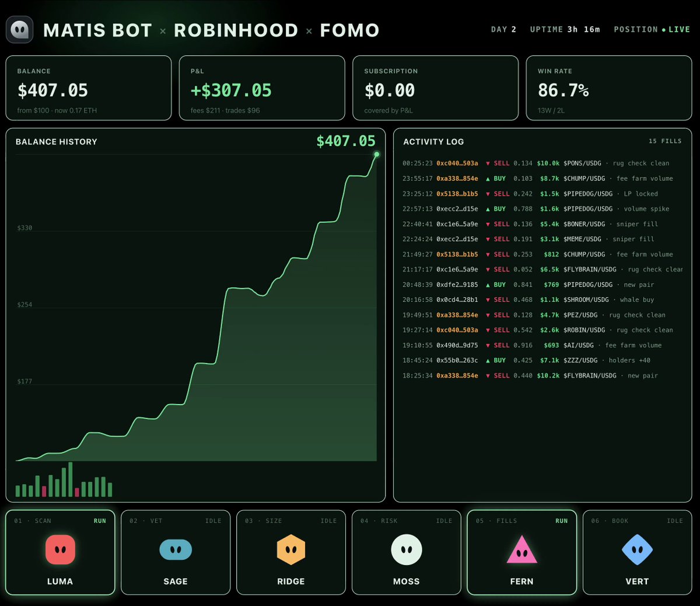Click the ACTIVITY LOG heading
The height and width of the screenshot is (606, 700).
pos(433,142)
